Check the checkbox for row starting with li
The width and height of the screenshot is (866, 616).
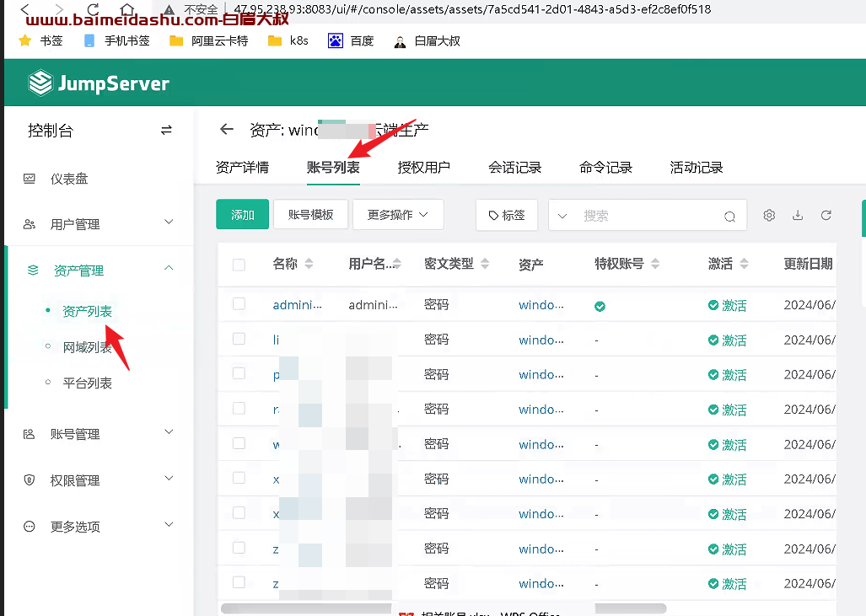coord(239,339)
